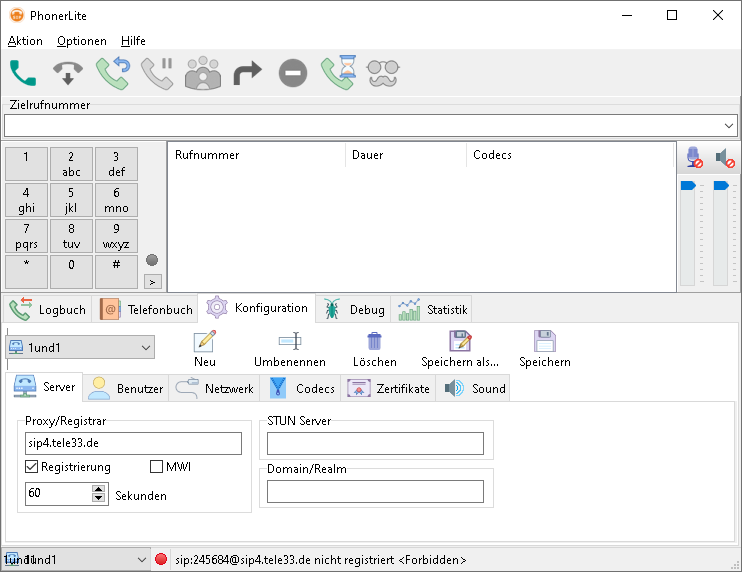Switch to the Statistik tab
Screen dimensions: 742x572
[x=432, y=310]
